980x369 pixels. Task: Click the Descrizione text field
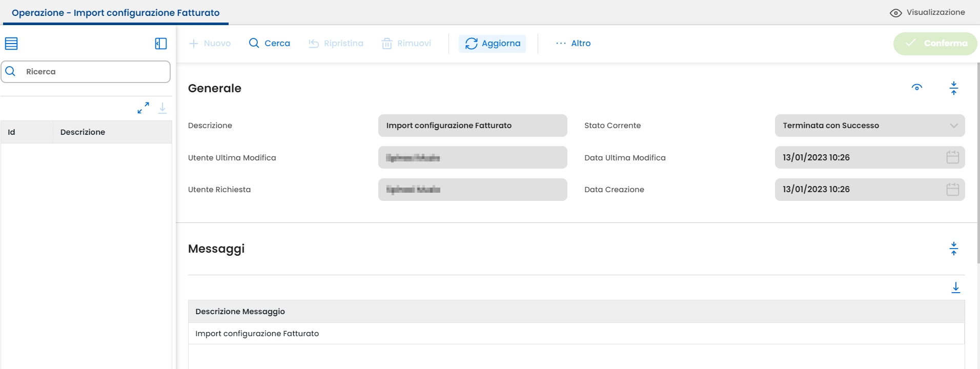[x=472, y=126]
